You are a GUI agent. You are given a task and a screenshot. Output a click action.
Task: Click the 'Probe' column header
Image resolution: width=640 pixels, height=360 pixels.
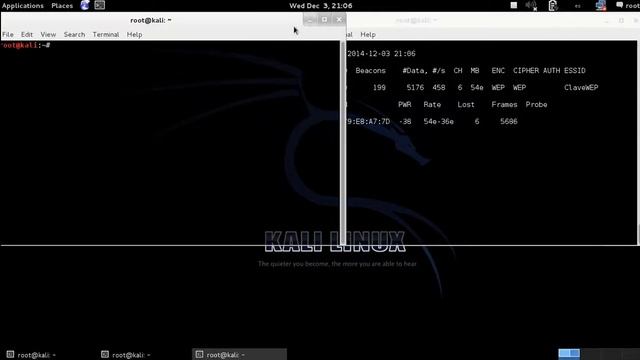click(x=536, y=104)
